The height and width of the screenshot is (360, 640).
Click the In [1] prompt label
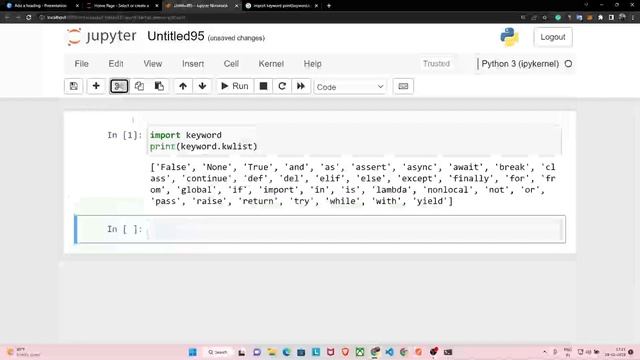tap(124, 135)
